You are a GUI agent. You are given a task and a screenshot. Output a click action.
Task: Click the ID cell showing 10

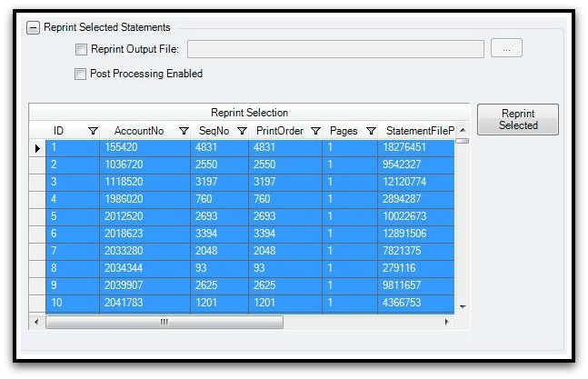pyautogui.click(x=73, y=304)
